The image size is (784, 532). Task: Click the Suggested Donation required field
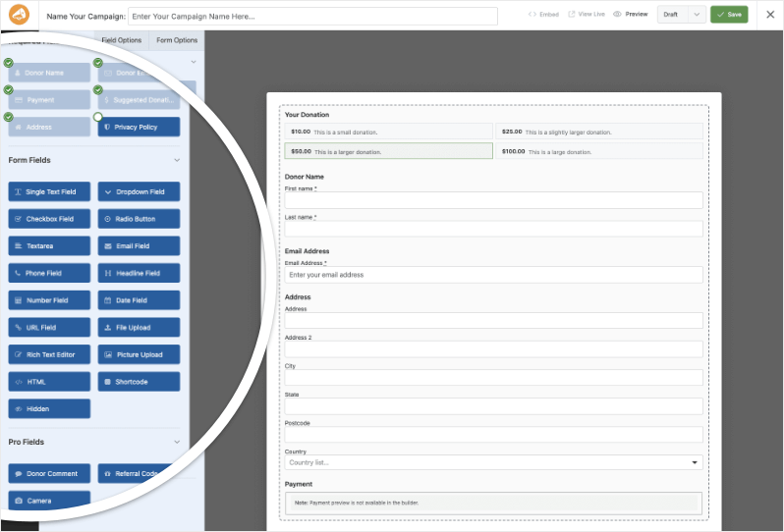pyautogui.click(x=139, y=100)
